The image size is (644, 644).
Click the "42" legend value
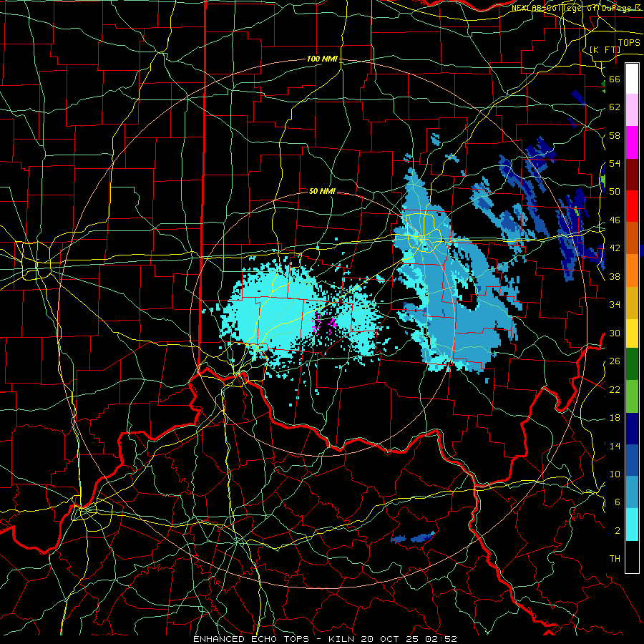(615, 248)
